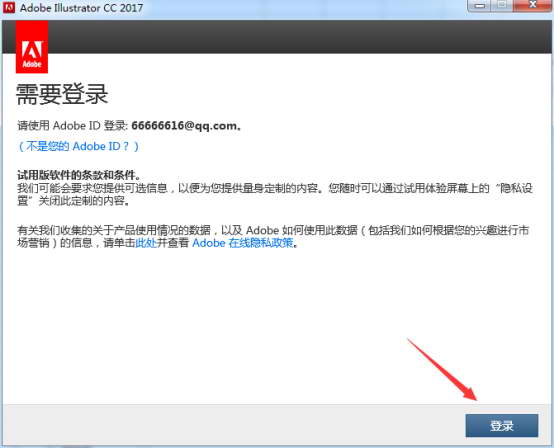Maximize the Adobe Illustrator CC 2017 window
The width and height of the screenshot is (554, 448).
(x=501, y=6)
